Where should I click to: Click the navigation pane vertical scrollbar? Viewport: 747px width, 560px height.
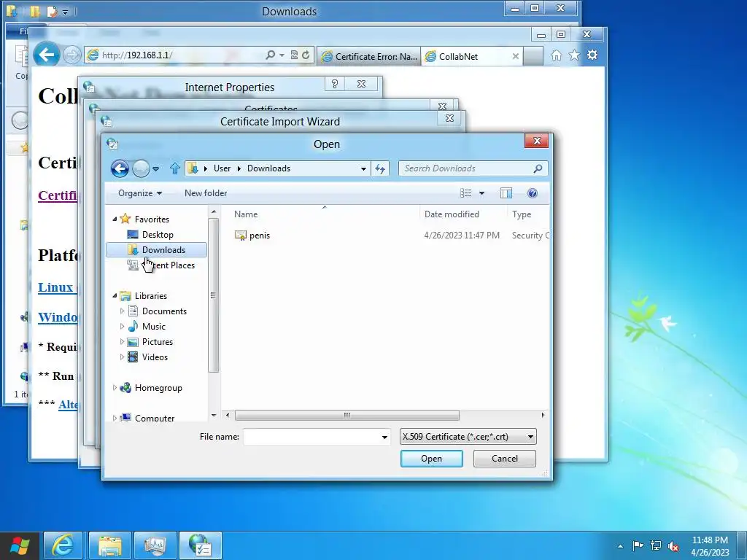(213, 295)
